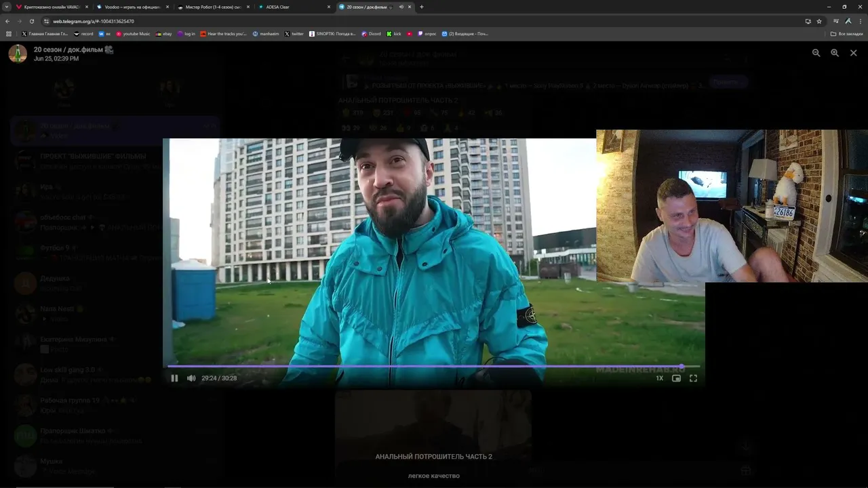Screen dimensions: 868x488
Task: Open the '(2) Входящие' mail bookmark
Action: [x=465, y=34]
